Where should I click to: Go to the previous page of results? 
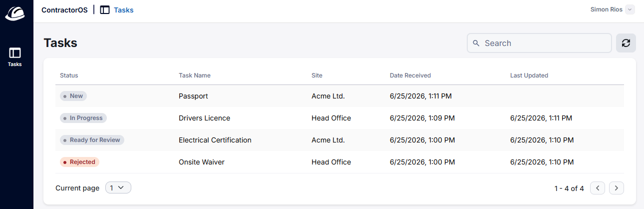[598, 188]
